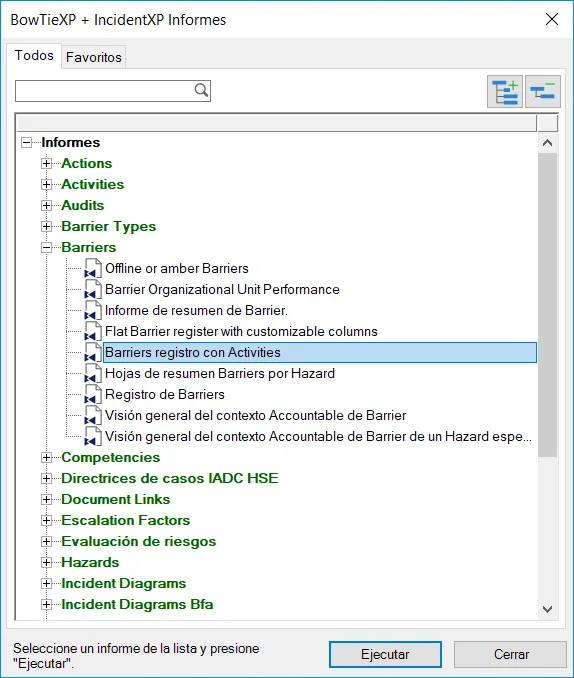Click icon beside Barrier Organizational Unit Performance
This screenshot has width=574, height=678.
93,290
